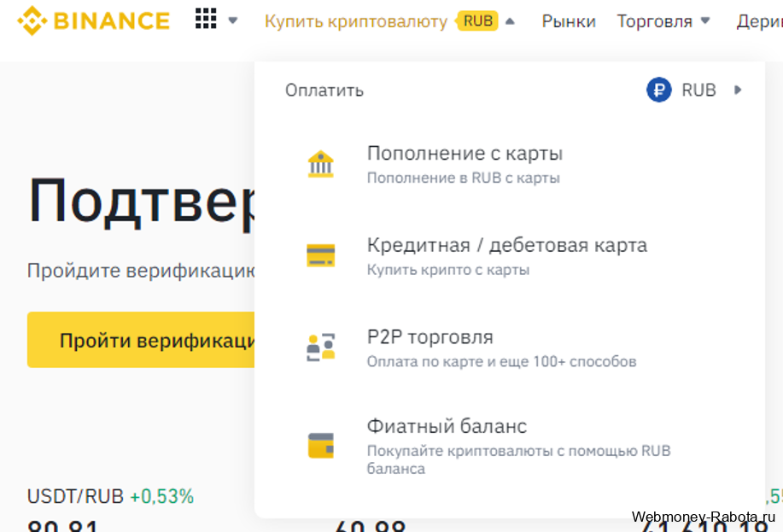Click the Оплатить label
783x532 pixels.
click(x=324, y=91)
